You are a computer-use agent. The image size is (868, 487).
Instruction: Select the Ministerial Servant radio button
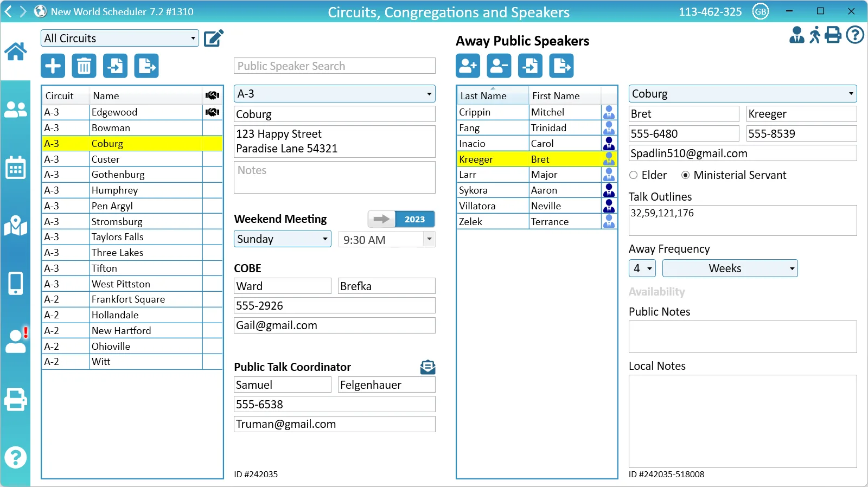(x=686, y=175)
